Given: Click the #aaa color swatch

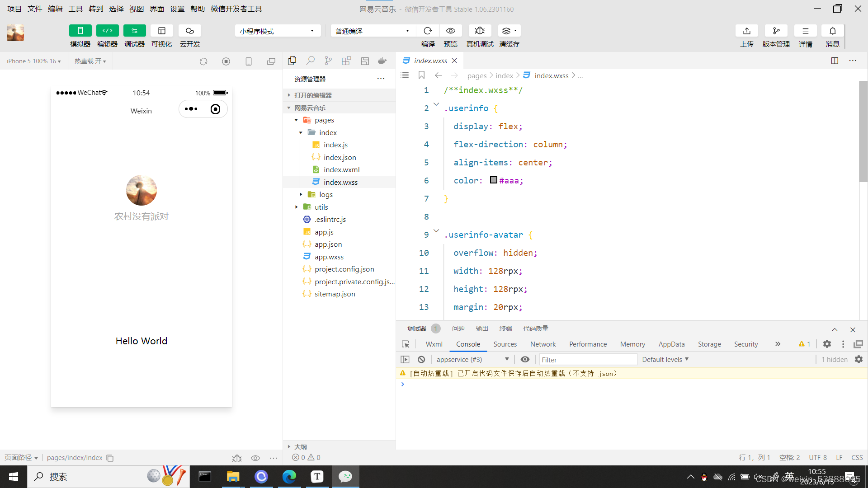Looking at the screenshot, I should 494,180.
